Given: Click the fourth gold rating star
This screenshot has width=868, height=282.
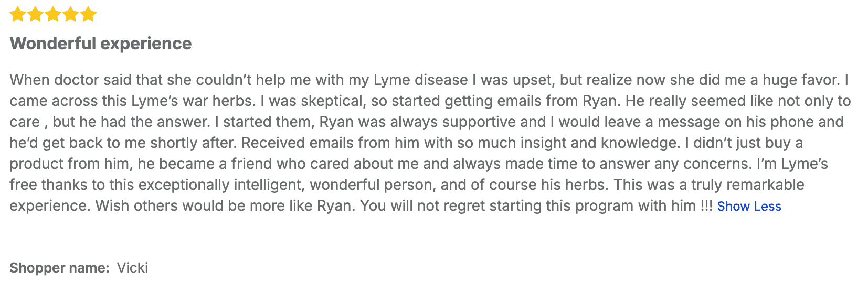Looking at the screenshot, I should pos(71,14).
